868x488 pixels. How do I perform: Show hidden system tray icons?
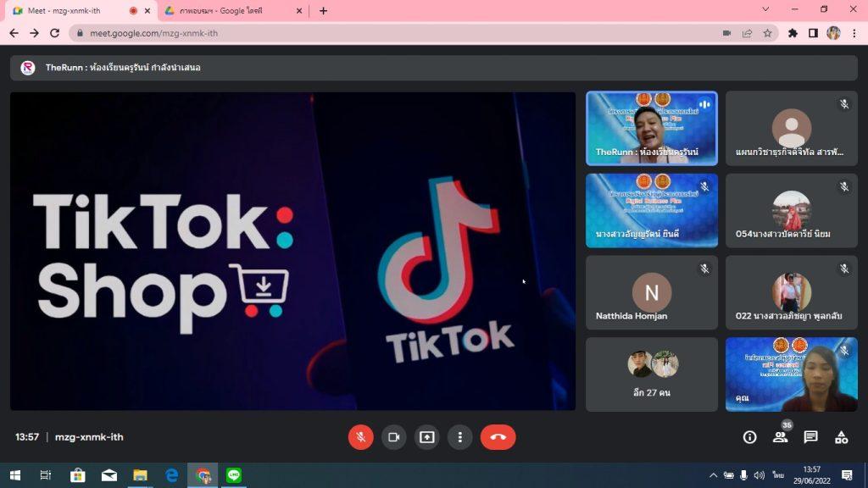click(713, 475)
